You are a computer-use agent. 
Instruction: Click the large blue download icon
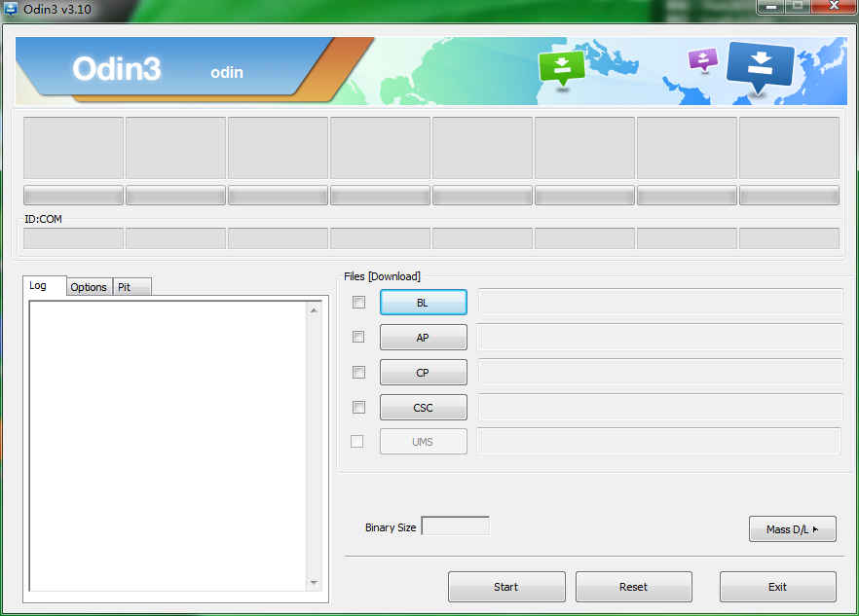[761, 65]
